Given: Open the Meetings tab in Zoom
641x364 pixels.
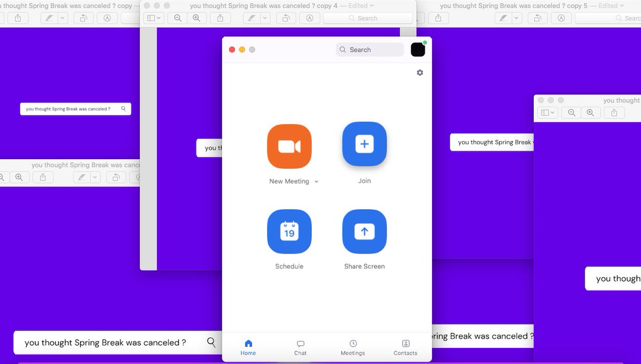Looking at the screenshot, I should click(353, 347).
